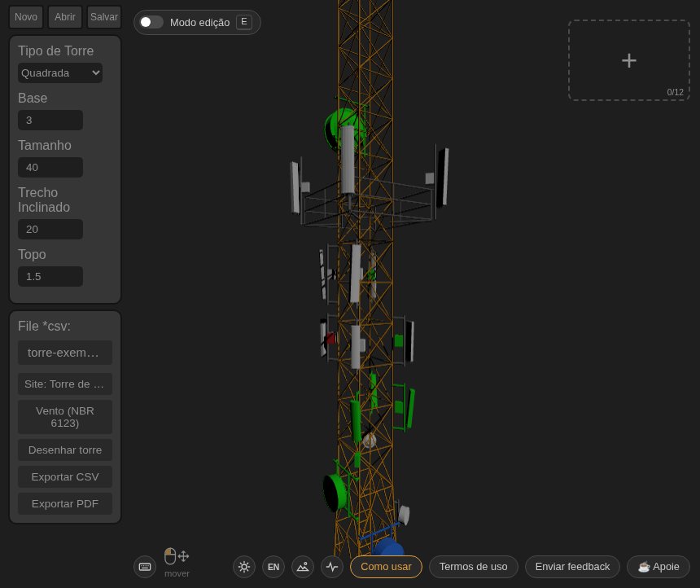
Task: Click the Salvar button
Action: click(104, 17)
